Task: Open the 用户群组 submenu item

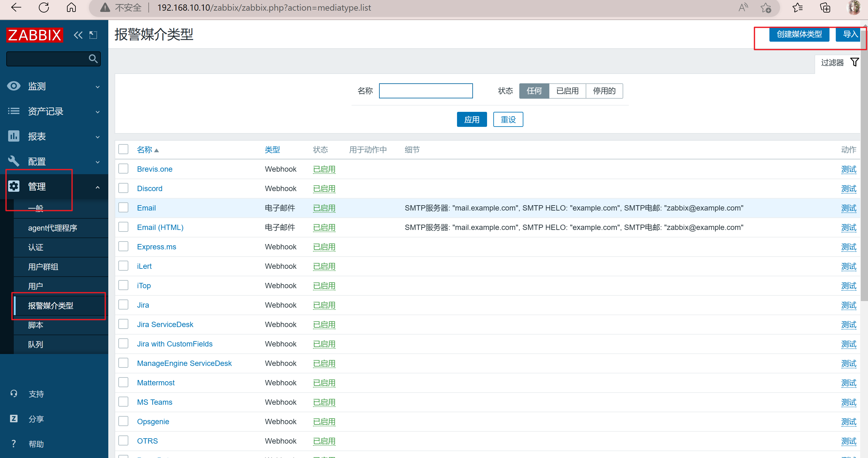Action: click(61, 267)
